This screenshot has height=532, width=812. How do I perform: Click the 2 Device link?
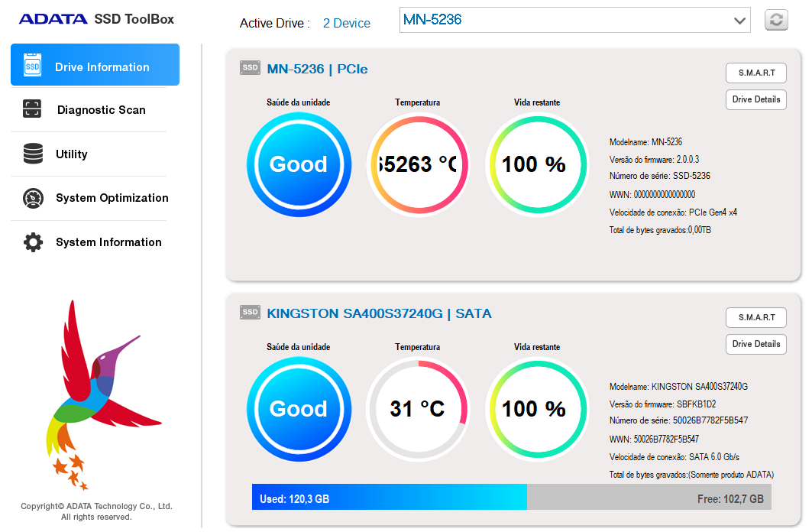pyautogui.click(x=347, y=23)
